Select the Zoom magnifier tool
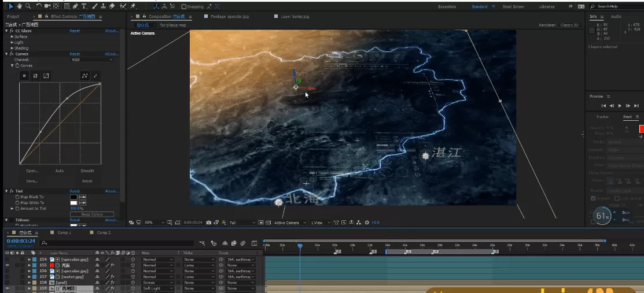The image size is (644, 293). [28, 6]
